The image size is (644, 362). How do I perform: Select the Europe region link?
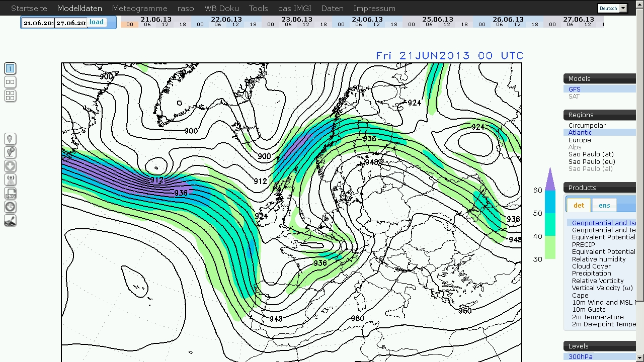click(x=580, y=140)
